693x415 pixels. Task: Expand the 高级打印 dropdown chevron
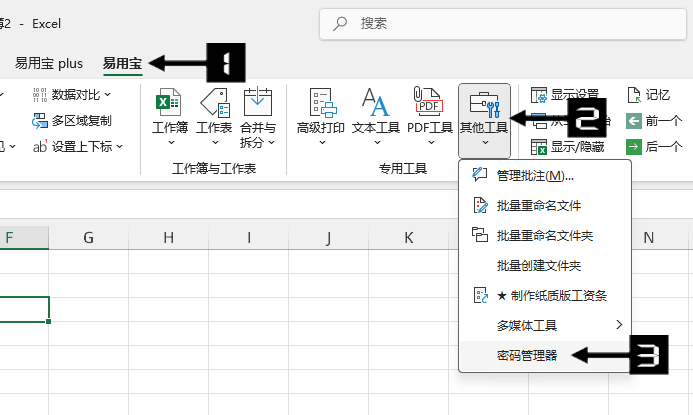[x=322, y=143]
